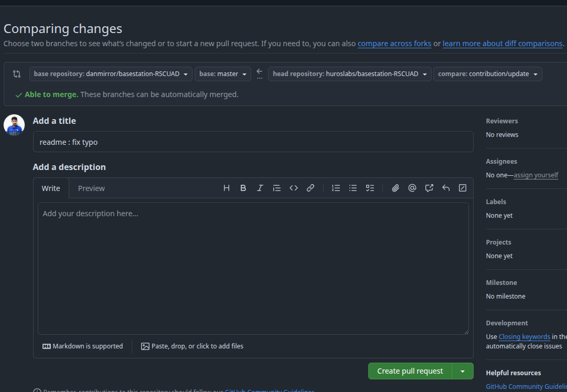Open the head repository dropdown
The height and width of the screenshot is (392, 567).
coord(349,74)
